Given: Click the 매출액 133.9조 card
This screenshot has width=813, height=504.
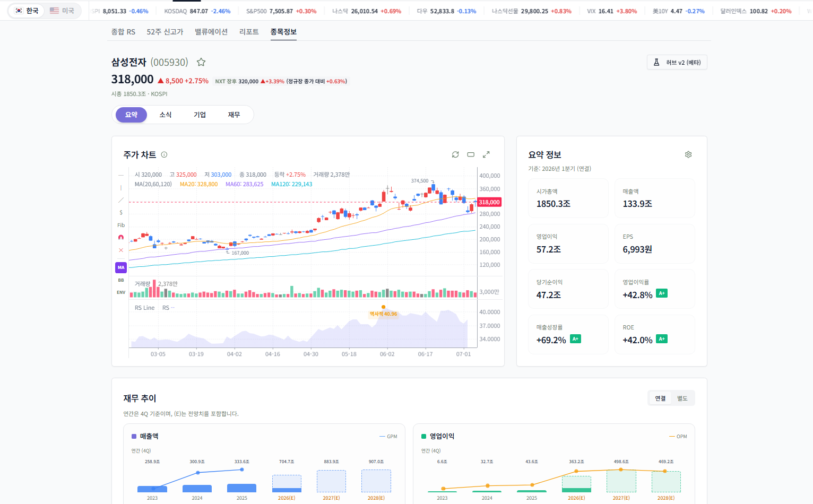Looking at the screenshot, I should 655,198.
